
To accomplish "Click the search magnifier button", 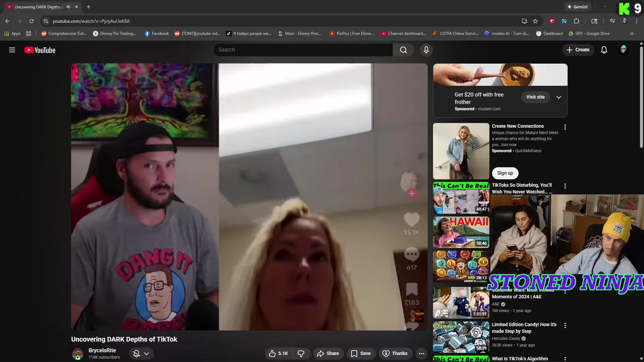I will click(x=404, y=50).
